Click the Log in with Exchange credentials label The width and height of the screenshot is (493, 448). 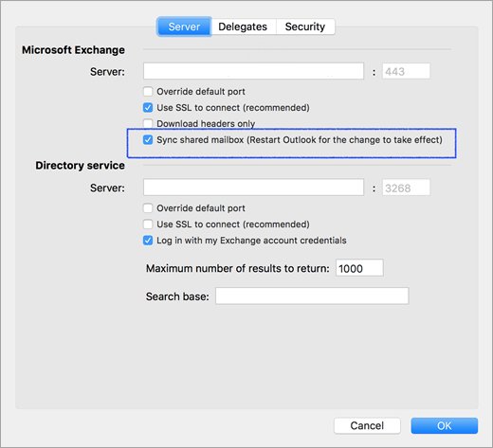point(251,241)
